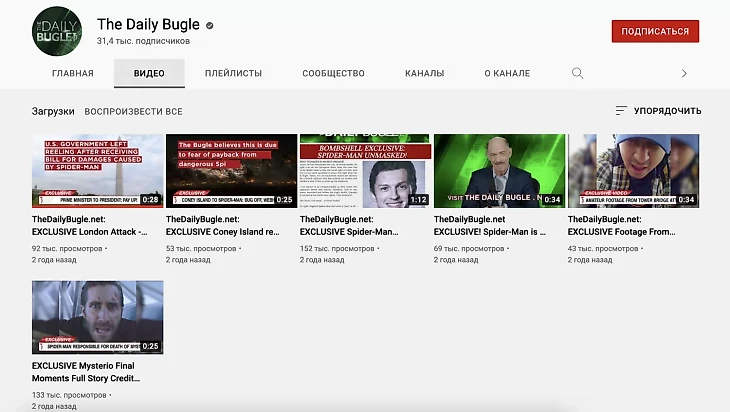The width and height of the screenshot is (730, 412).
Task: Open the green-background anchor video thumbnail
Action: point(499,171)
